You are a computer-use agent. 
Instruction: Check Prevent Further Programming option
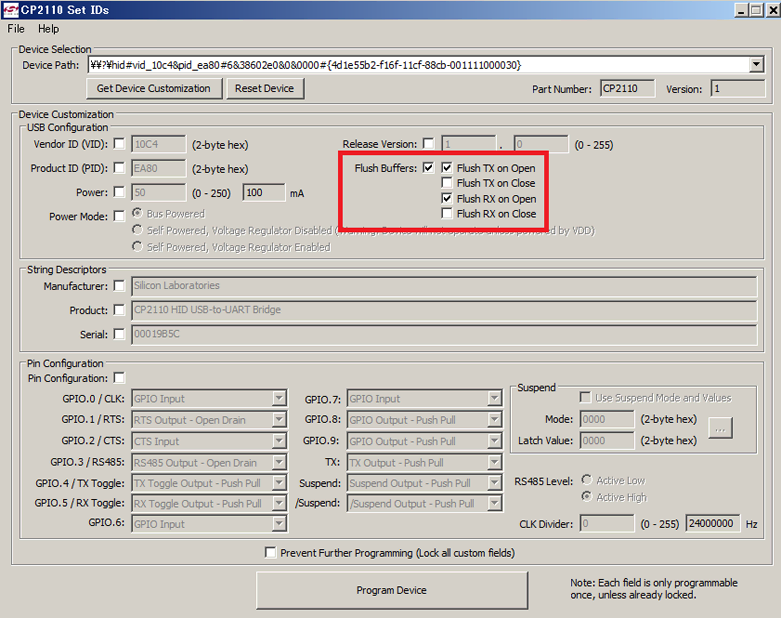point(270,552)
